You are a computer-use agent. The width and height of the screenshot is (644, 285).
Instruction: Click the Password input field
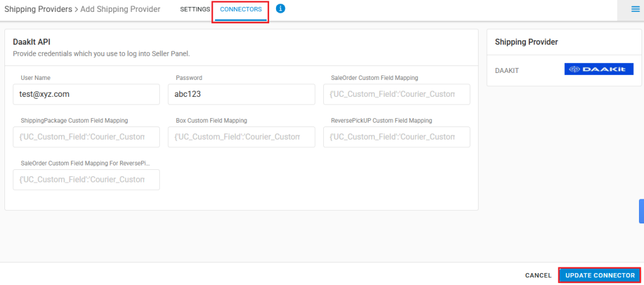241,94
